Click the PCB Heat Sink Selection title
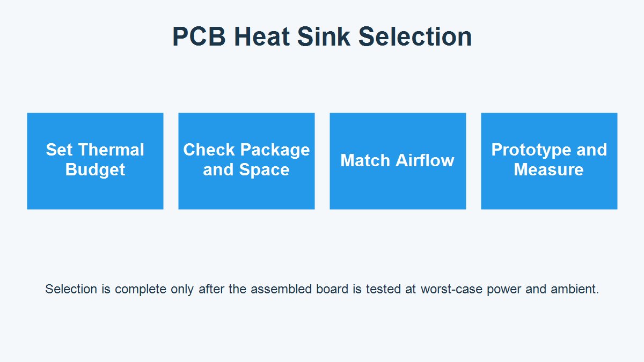 [x=322, y=38]
